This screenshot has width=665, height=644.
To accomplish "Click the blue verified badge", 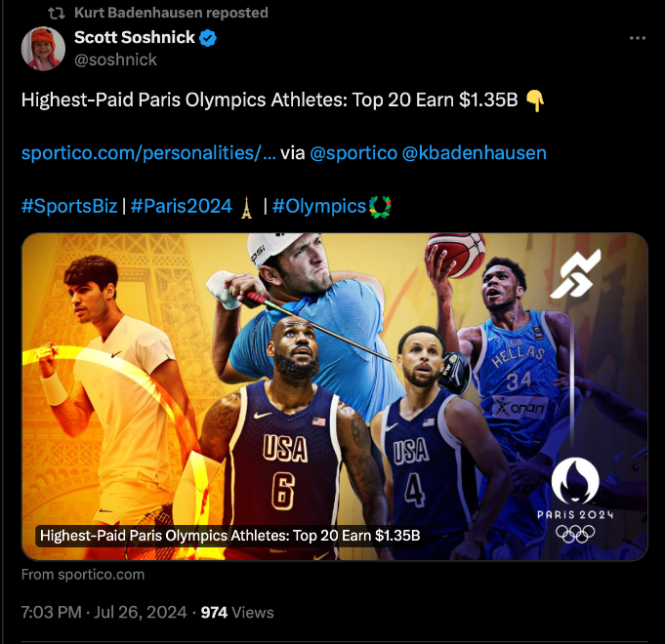I will [209, 38].
